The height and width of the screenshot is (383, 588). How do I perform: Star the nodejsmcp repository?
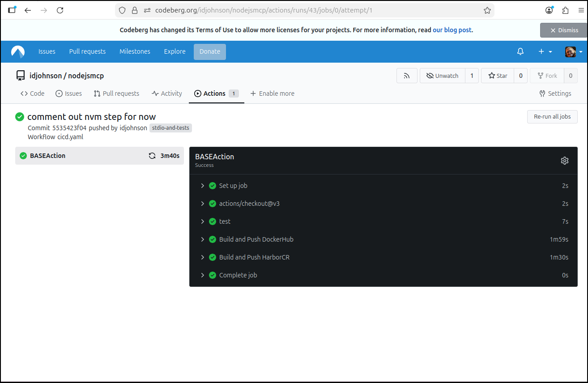tap(498, 76)
